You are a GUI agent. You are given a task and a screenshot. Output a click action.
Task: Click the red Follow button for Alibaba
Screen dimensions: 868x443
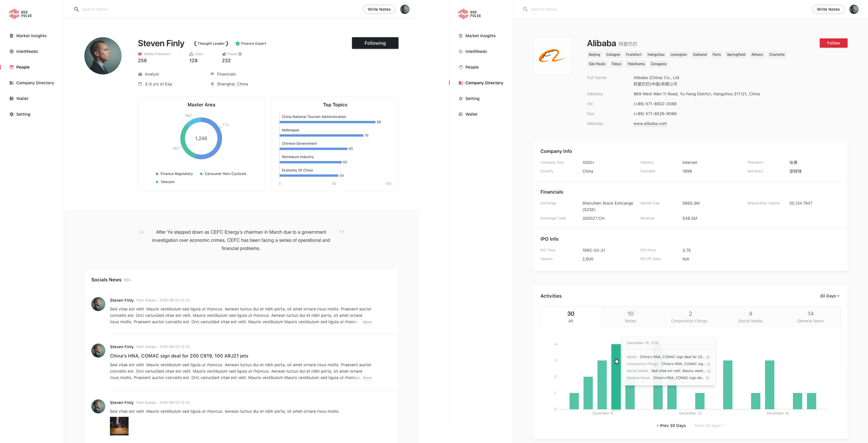pyautogui.click(x=833, y=43)
